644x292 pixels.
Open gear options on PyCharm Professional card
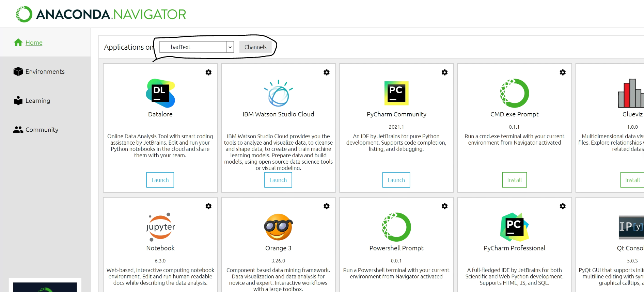click(563, 206)
